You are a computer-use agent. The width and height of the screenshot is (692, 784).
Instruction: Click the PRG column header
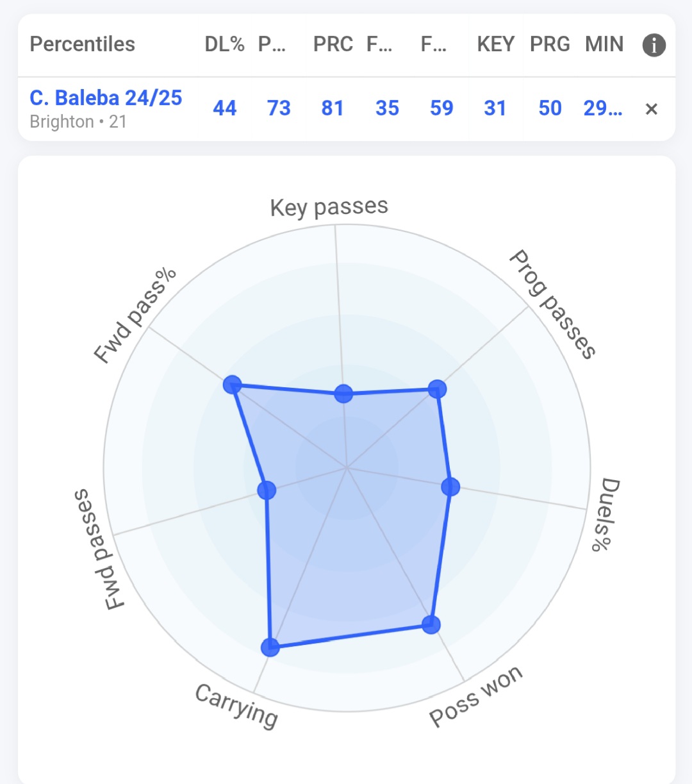[550, 44]
